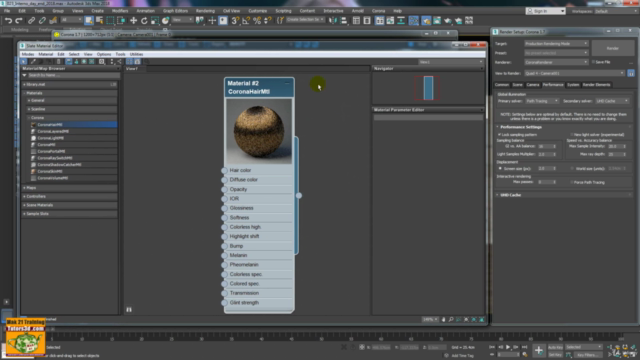The width and height of the screenshot is (640, 360).
Task: Select CoronaLayeredMtl in material browser
Action: (x=53, y=131)
